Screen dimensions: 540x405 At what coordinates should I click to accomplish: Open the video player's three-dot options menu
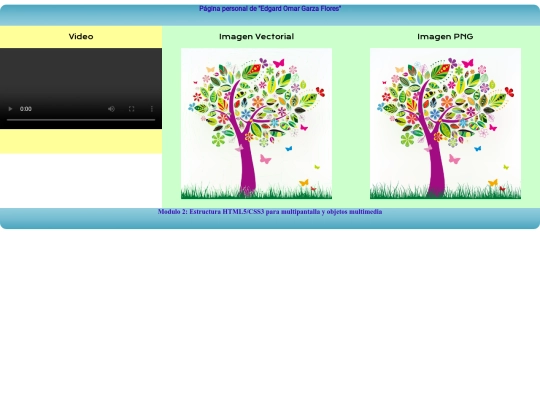click(x=152, y=109)
